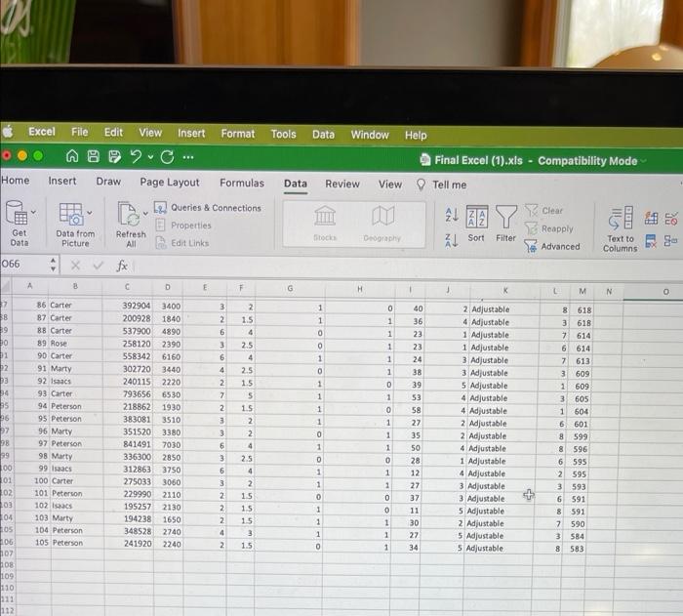Screen dimensions: 683x616
Task: Click the green zoom window button
Action: pos(38,155)
